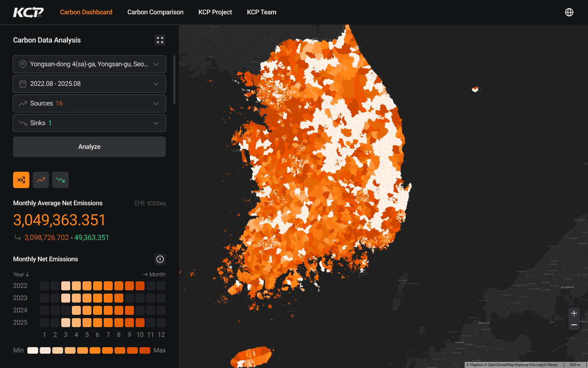
Task: Open the KCP Project tab
Action: 215,12
